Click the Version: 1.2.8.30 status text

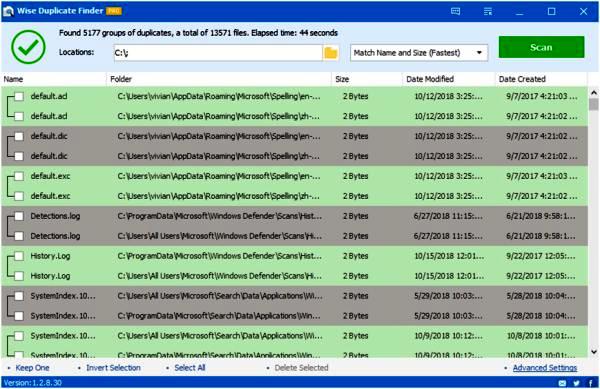point(33,383)
